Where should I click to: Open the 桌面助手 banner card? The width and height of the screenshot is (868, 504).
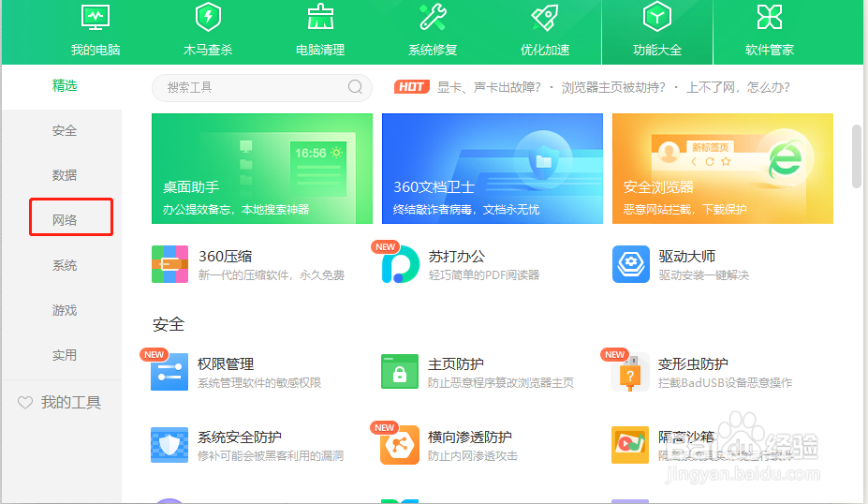pos(262,169)
